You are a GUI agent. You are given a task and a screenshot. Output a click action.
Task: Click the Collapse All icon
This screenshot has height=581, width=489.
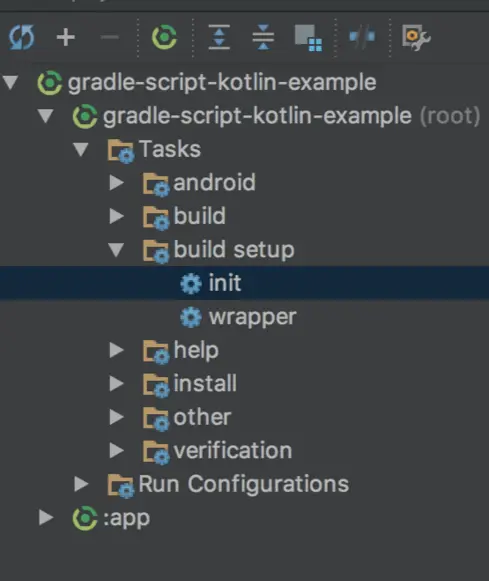tap(263, 37)
